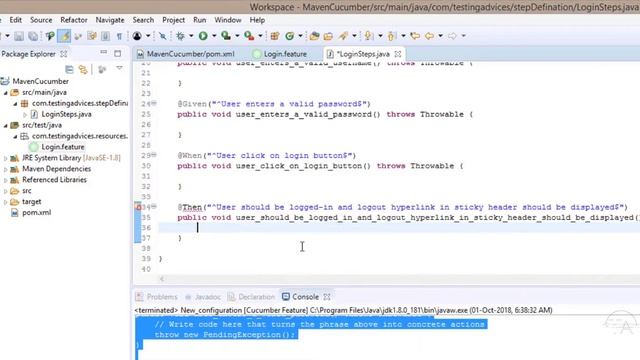
Task: Toggle Link with Editor in Package Explorer
Action: [83, 70]
